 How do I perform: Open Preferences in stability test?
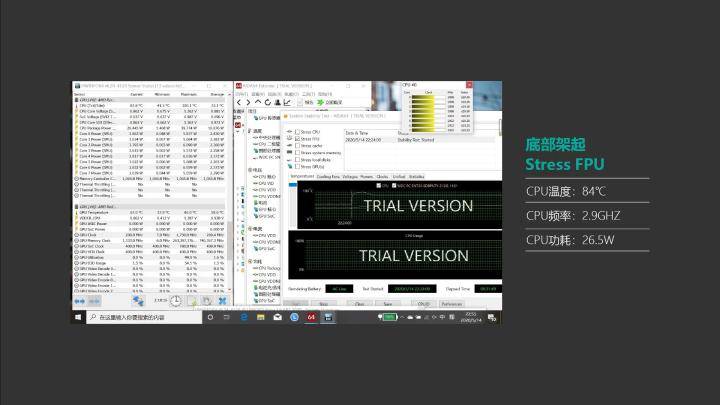coord(451,304)
